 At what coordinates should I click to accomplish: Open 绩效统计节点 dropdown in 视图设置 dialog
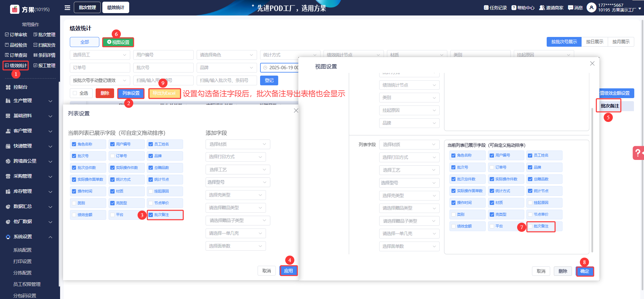[409, 85]
